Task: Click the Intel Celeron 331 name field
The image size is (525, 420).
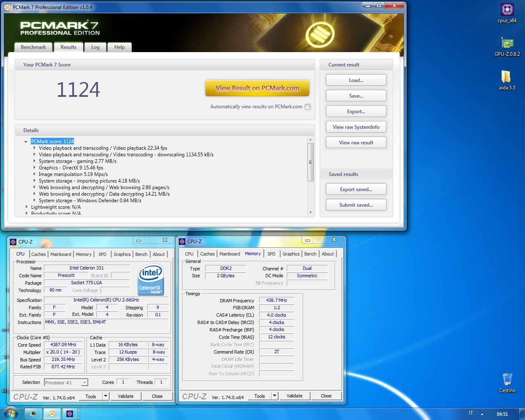Action: [x=87, y=268]
